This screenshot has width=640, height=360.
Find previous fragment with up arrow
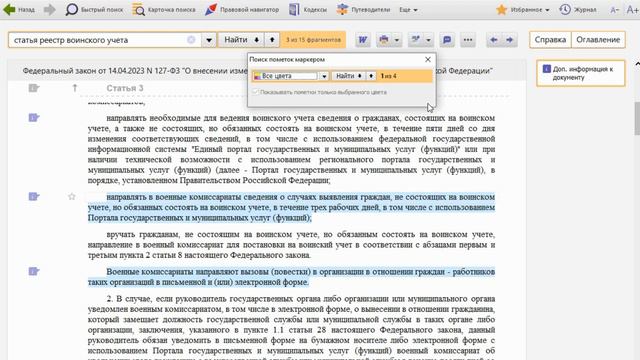272,40
